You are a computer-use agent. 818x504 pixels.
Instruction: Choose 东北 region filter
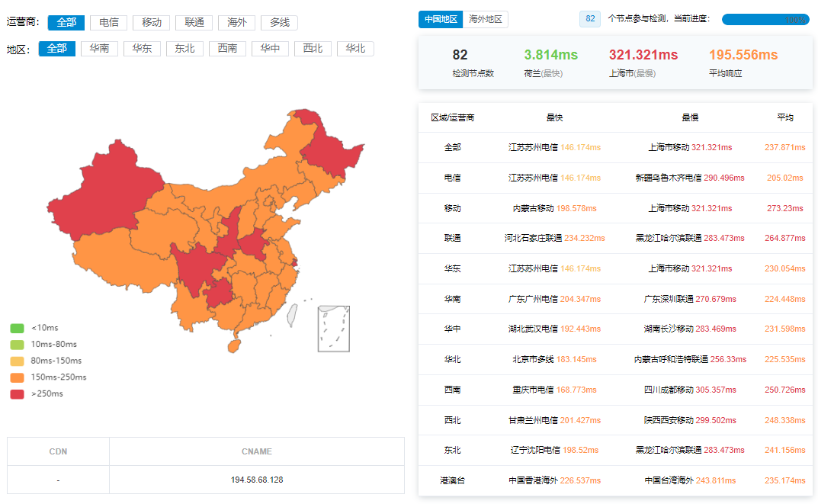pyautogui.click(x=184, y=49)
